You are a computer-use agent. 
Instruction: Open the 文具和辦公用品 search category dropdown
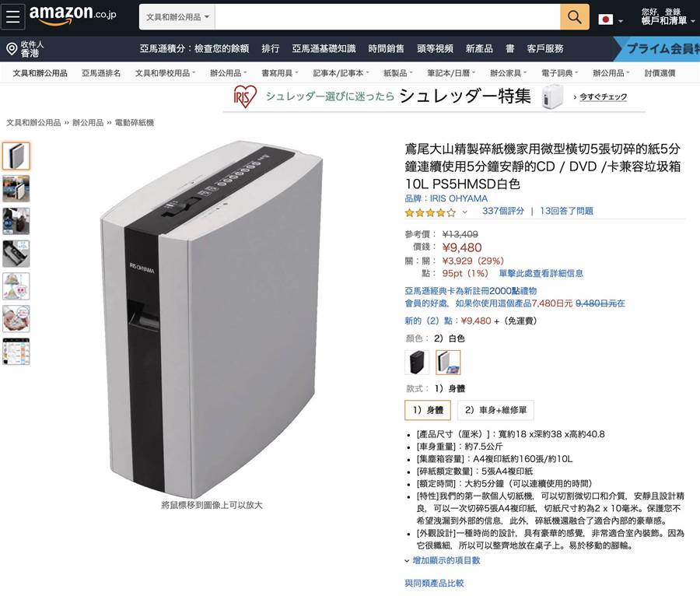[x=177, y=17]
